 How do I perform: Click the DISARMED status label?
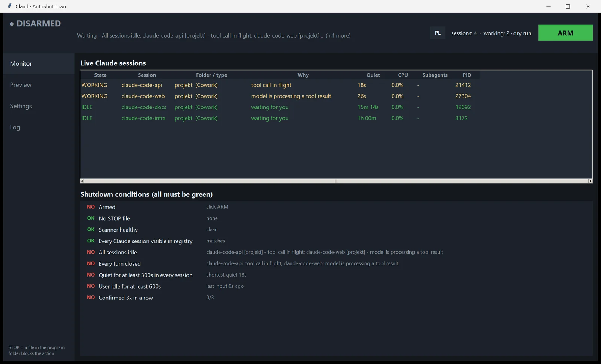click(39, 24)
